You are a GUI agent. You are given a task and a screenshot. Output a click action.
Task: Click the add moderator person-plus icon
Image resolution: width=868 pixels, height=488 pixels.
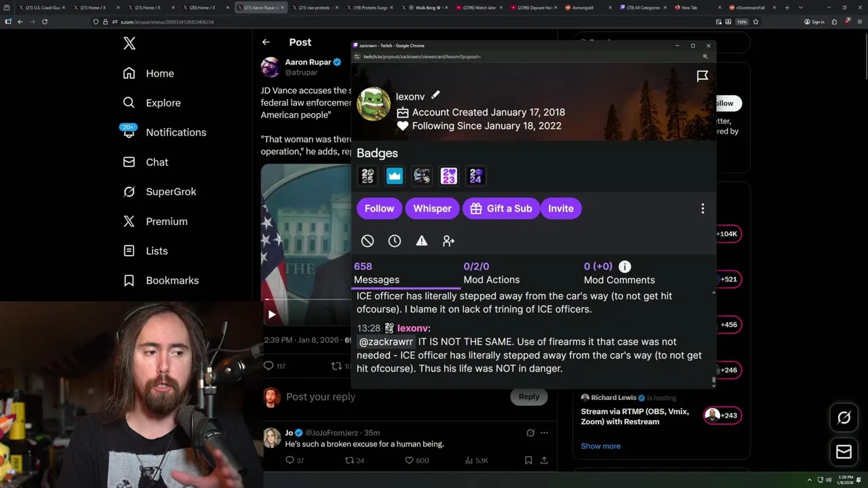point(448,241)
